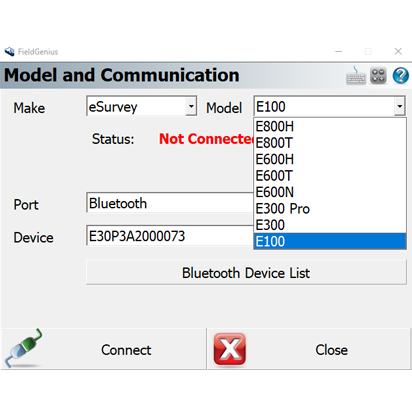Choose E600H in the model list
The width and height of the screenshot is (412, 412).
[x=330, y=159]
